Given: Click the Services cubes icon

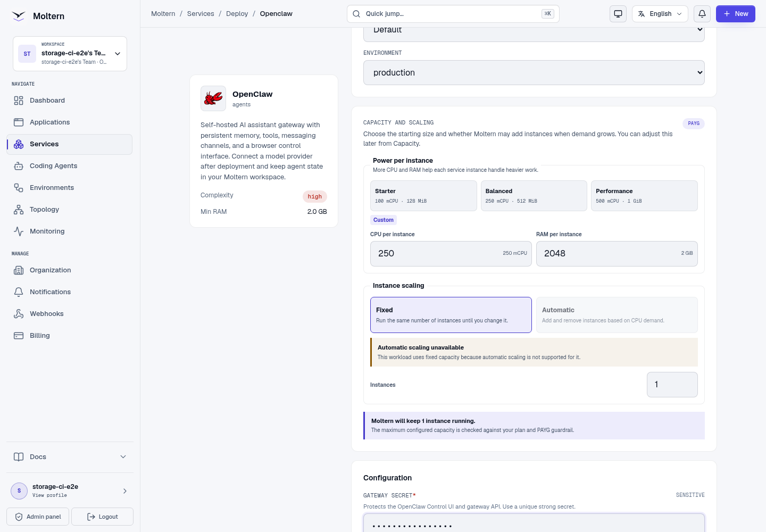Looking at the screenshot, I should click(x=19, y=144).
